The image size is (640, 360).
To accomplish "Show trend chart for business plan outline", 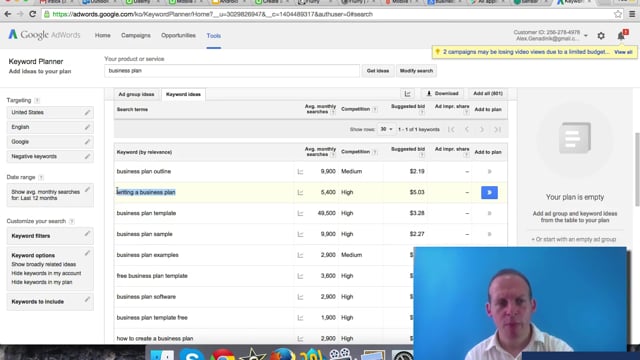I will click(300, 172).
